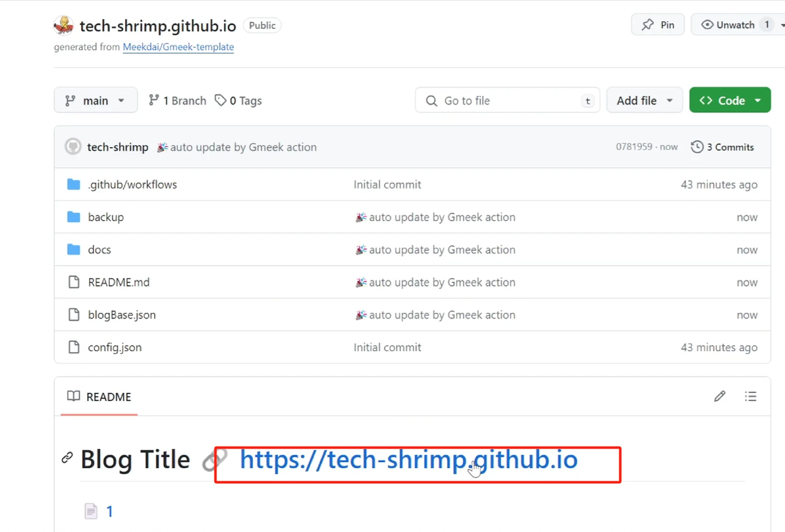Image resolution: width=785 pixels, height=532 pixels.
Task: Select the README tab
Action: (99, 397)
